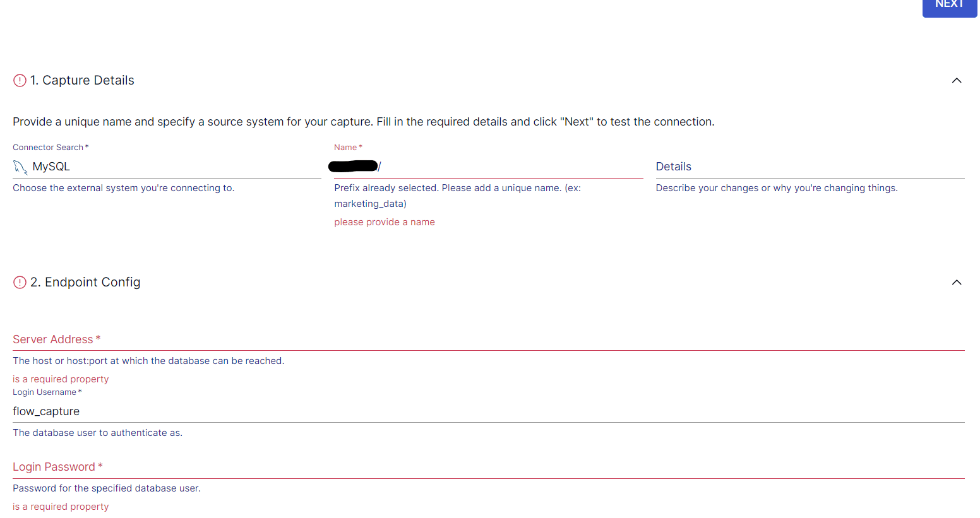Screen dimensions: 980x518
Task: Select the Server Address input field
Action: (442, 339)
